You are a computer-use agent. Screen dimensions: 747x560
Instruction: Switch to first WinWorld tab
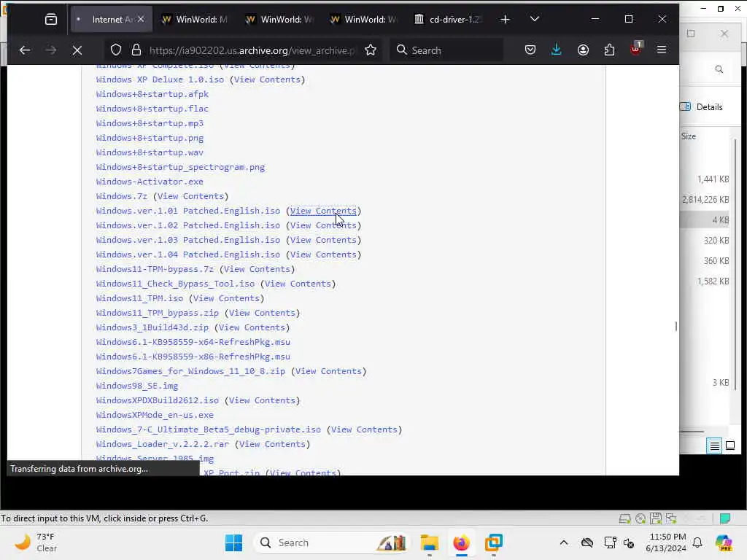pos(196,20)
